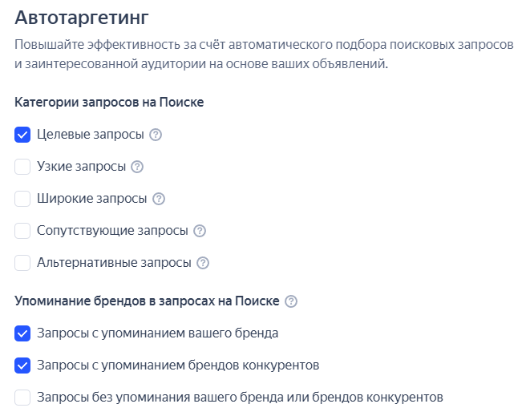
Task: Uncheck the Целевые запросы checkbox
Action: pyautogui.click(x=22, y=135)
